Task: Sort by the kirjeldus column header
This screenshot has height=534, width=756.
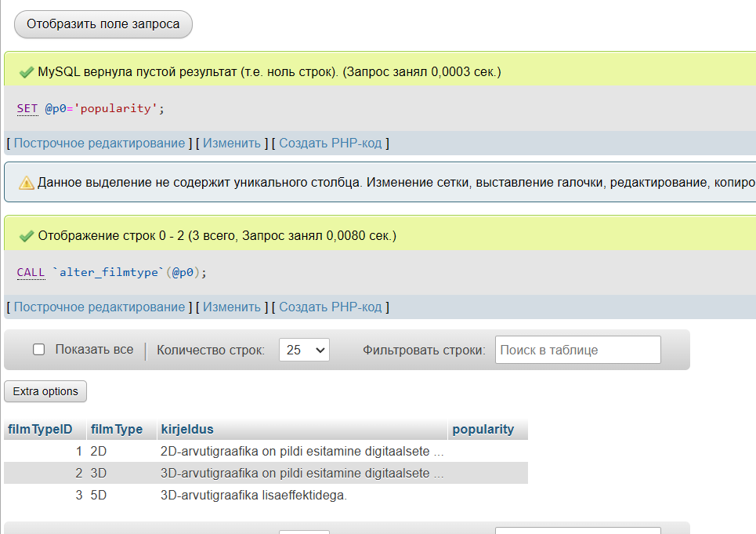Action: coord(187,430)
